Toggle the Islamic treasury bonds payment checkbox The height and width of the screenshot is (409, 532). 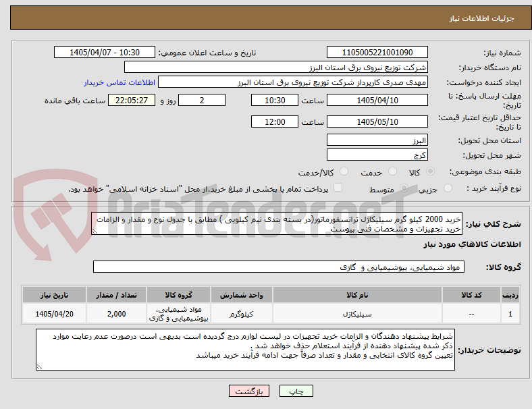click(x=338, y=188)
